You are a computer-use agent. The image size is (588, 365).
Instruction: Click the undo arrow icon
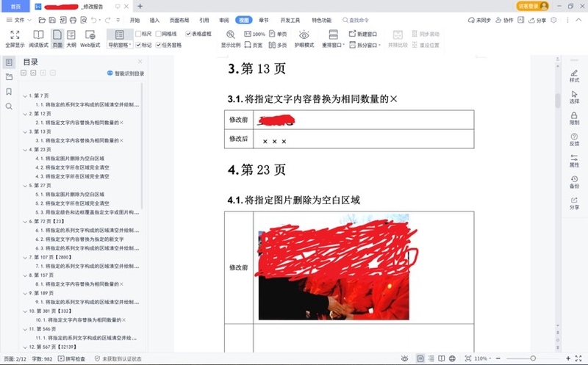[94, 20]
